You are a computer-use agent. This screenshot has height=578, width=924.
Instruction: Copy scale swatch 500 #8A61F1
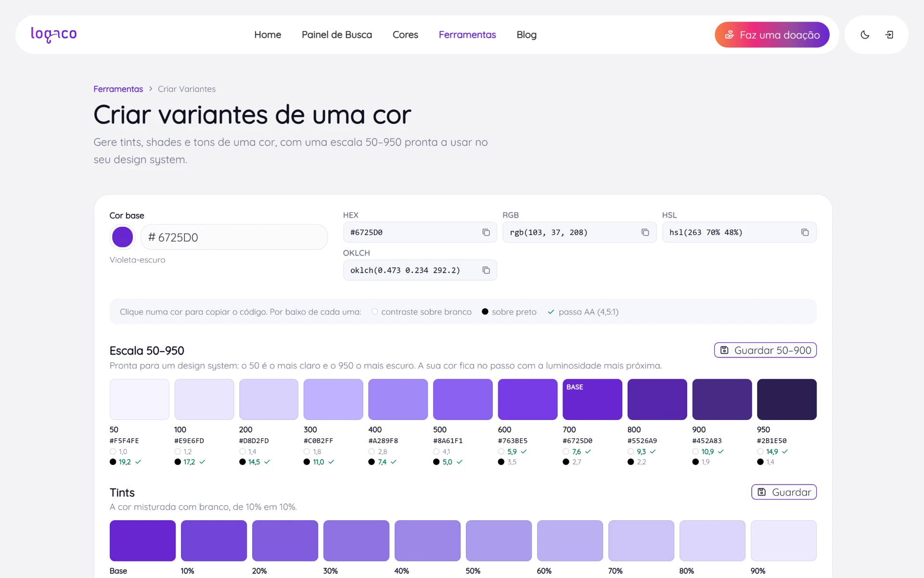point(463,399)
